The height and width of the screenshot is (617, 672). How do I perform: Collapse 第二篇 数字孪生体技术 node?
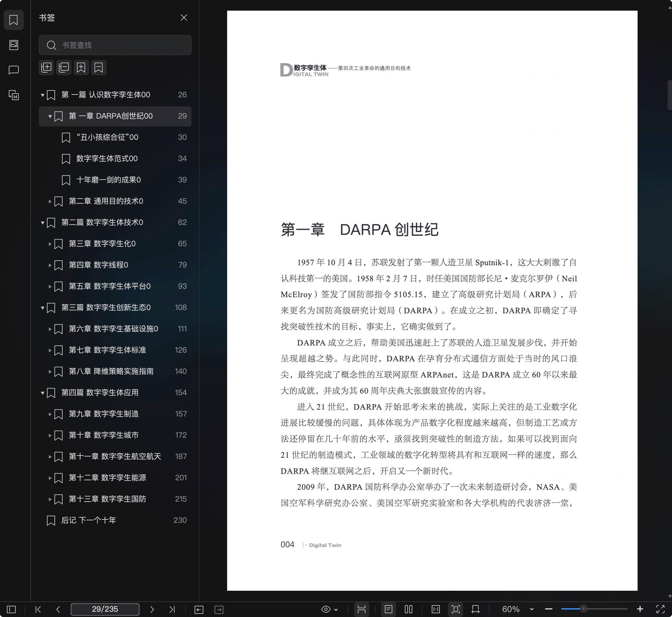(x=43, y=223)
